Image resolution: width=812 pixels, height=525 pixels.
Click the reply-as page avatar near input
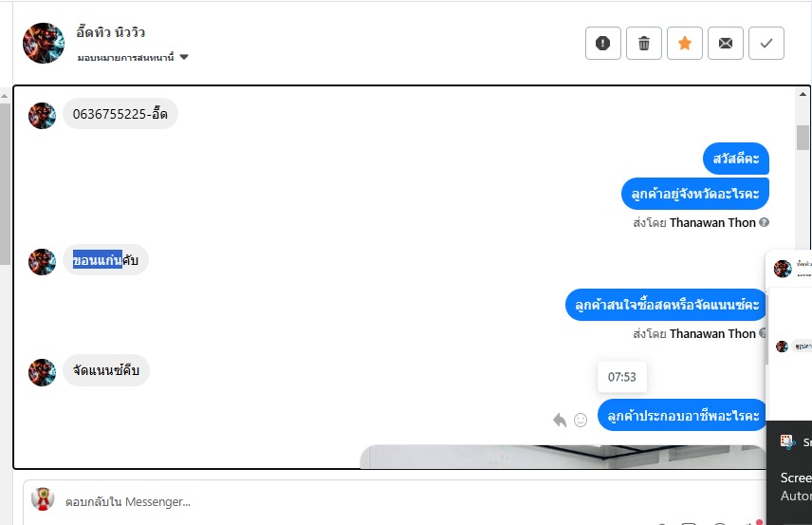click(x=43, y=499)
